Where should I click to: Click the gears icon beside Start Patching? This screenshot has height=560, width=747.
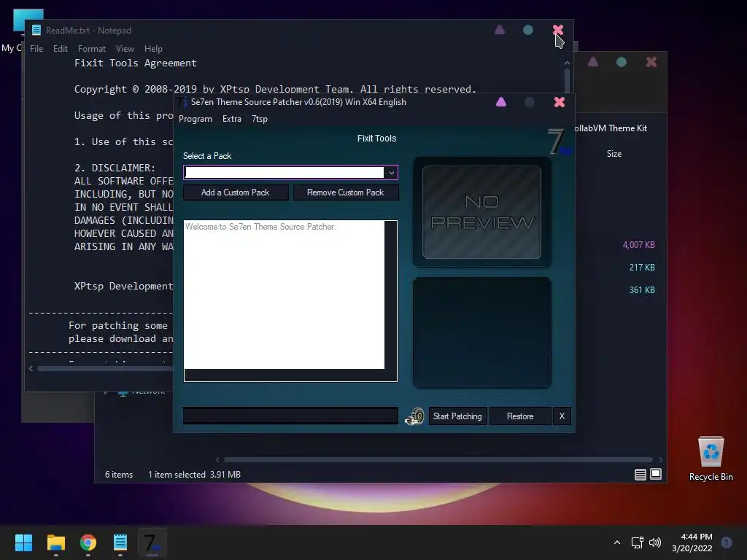coord(414,416)
